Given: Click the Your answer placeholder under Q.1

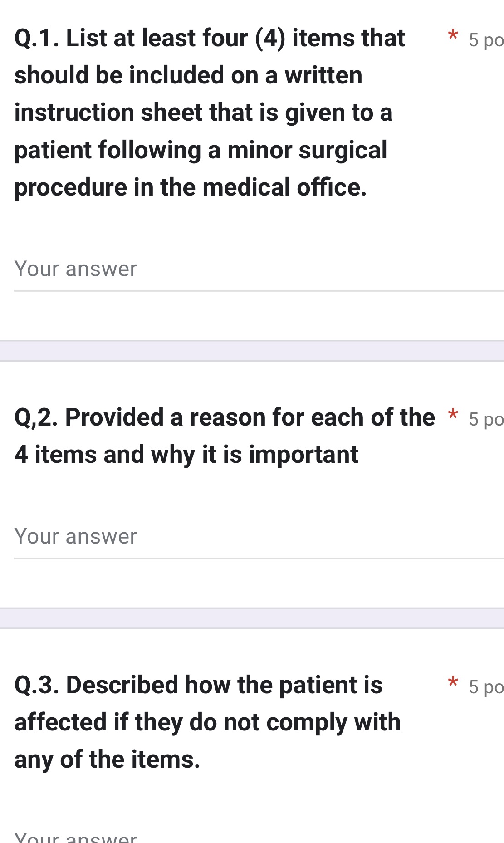Looking at the screenshot, I should pyautogui.click(x=75, y=269).
